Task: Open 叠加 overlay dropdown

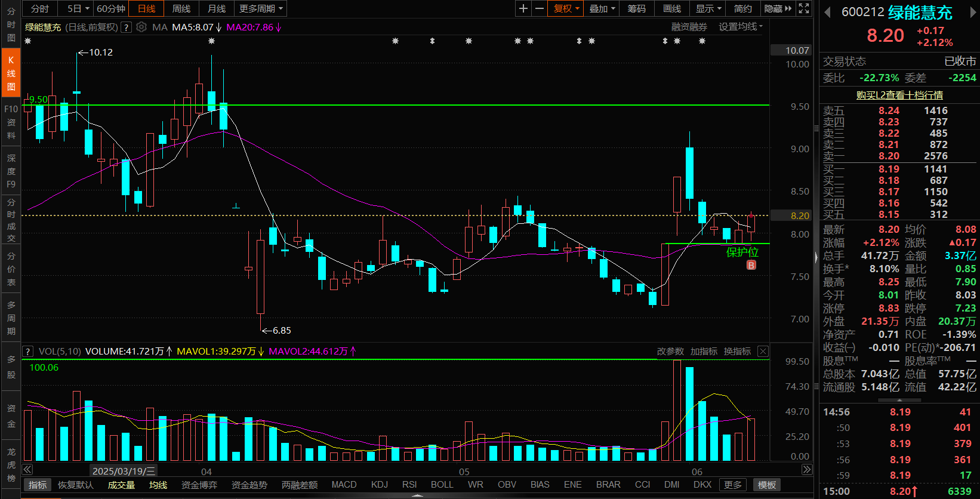Action: [602, 8]
